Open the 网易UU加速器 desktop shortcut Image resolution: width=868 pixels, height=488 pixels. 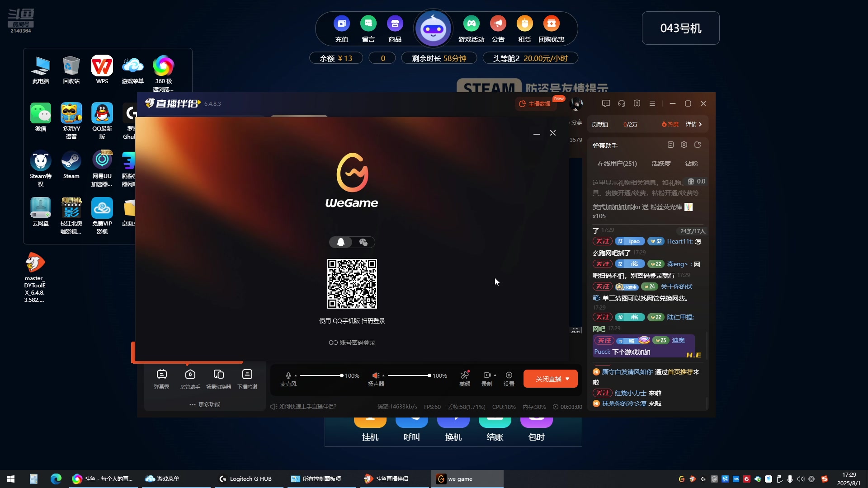[x=102, y=169]
